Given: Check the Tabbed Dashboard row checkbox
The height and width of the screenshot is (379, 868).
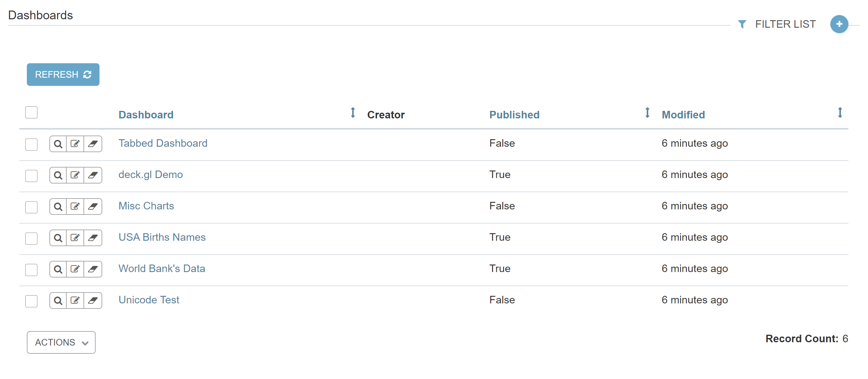Looking at the screenshot, I should (x=31, y=145).
